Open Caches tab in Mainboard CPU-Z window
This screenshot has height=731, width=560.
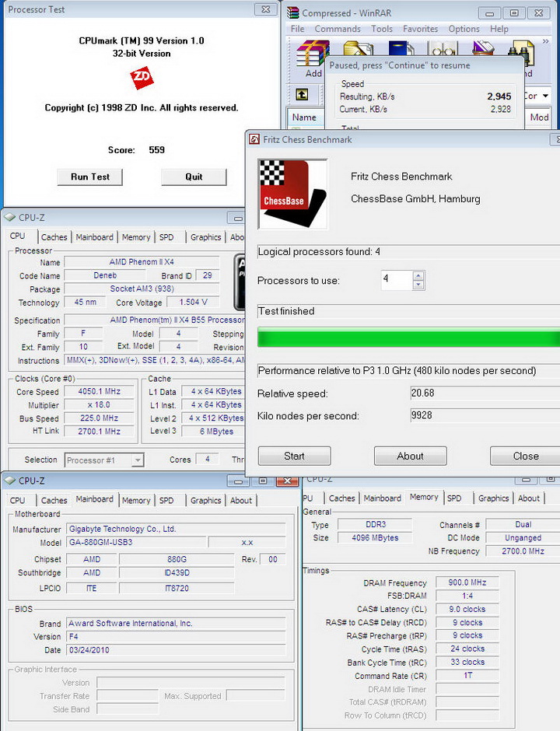54,500
